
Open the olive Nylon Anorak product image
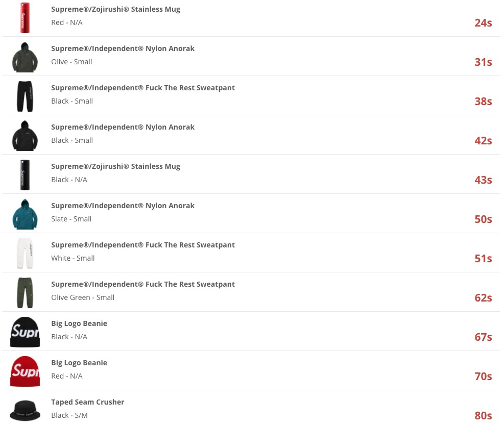pyautogui.click(x=25, y=57)
